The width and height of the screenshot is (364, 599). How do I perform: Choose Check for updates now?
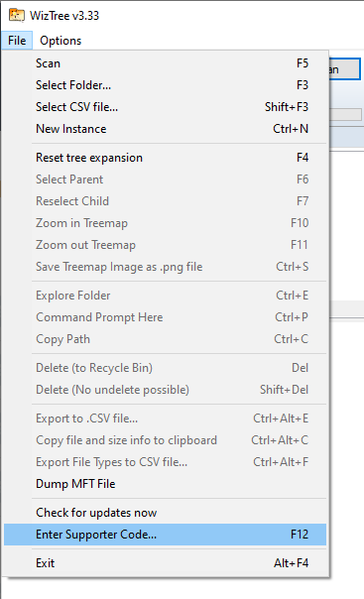coord(165,513)
